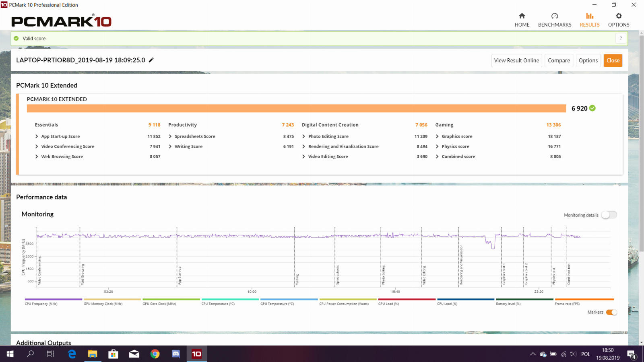Open the Windows Start menu
This screenshot has width=644, height=362.
click(x=10, y=354)
